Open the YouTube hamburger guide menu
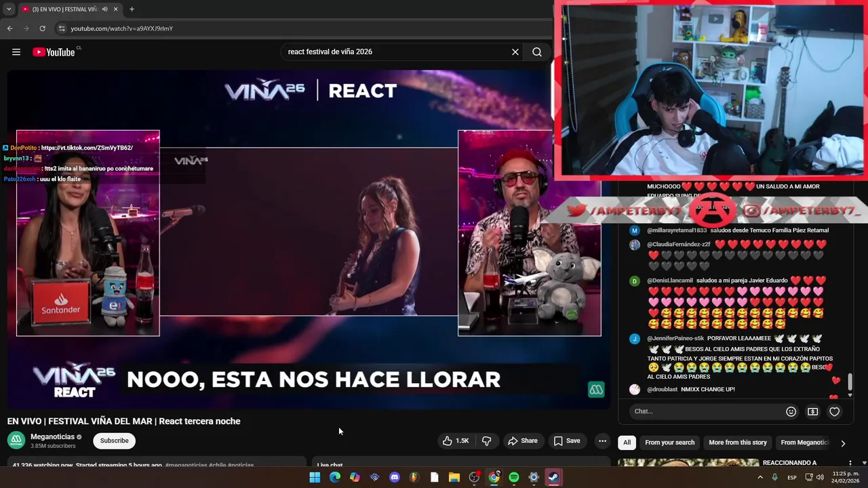Image resolution: width=868 pixels, height=488 pixels. (16, 52)
